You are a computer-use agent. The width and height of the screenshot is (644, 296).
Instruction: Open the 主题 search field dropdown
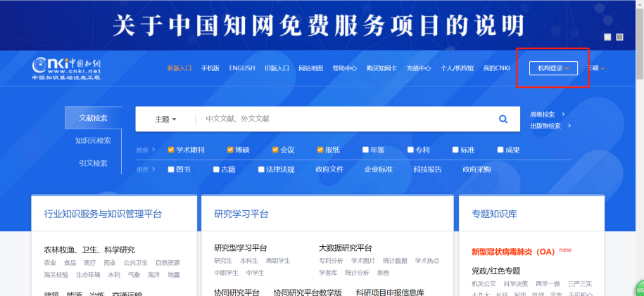pos(165,120)
